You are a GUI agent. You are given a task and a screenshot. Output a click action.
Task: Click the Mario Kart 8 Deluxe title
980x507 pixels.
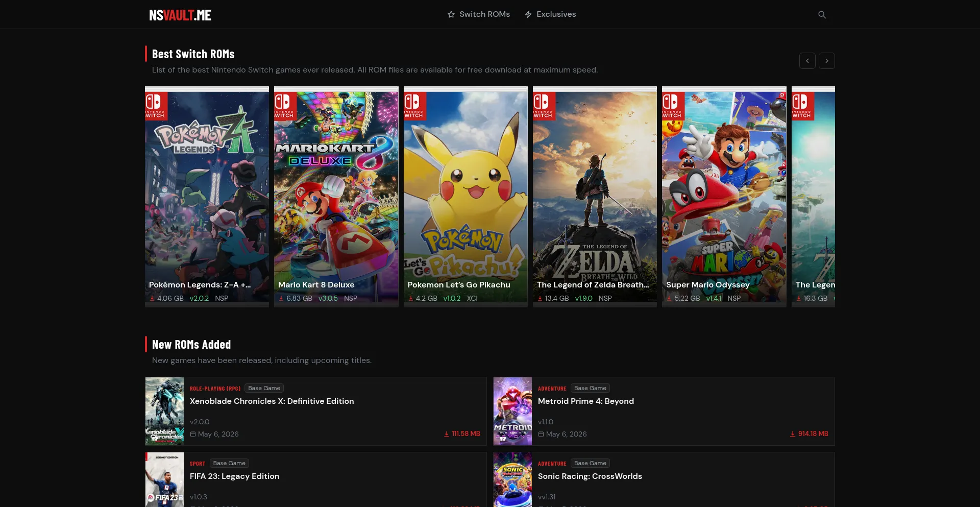316,285
